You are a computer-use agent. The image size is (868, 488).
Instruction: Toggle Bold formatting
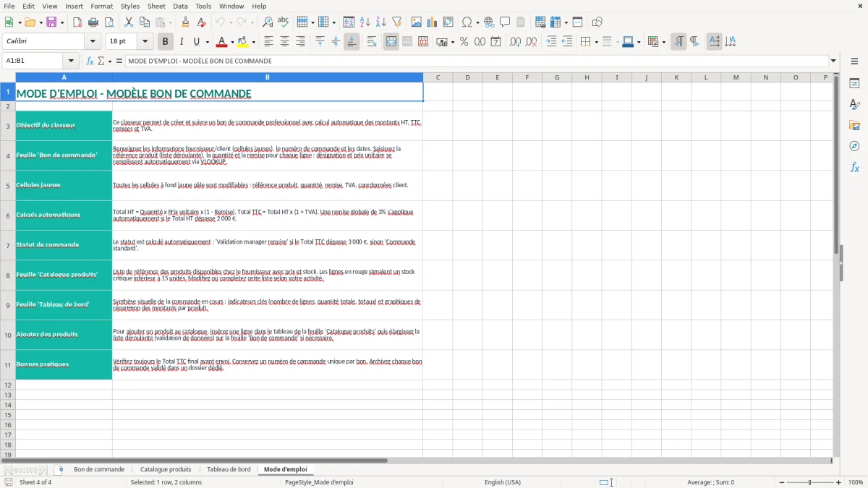[x=165, y=42]
